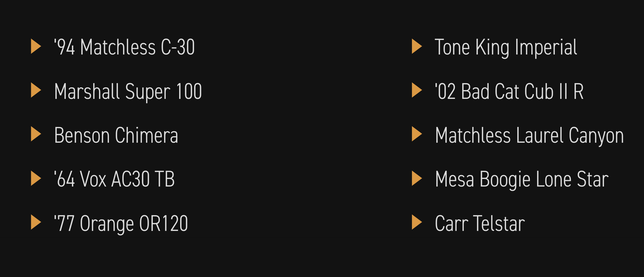Click the arrow icon beside Tone King Imperial
The height and width of the screenshot is (277, 644).
tap(417, 46)
